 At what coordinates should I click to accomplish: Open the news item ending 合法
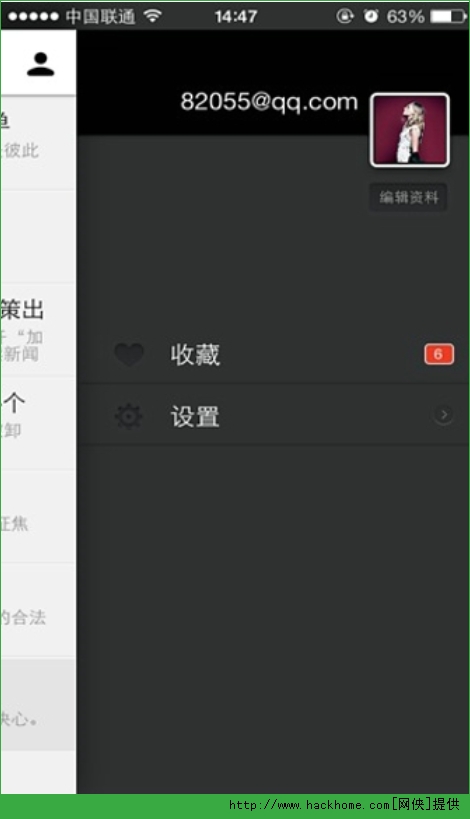pyautogui.click(x=38, y=610)
